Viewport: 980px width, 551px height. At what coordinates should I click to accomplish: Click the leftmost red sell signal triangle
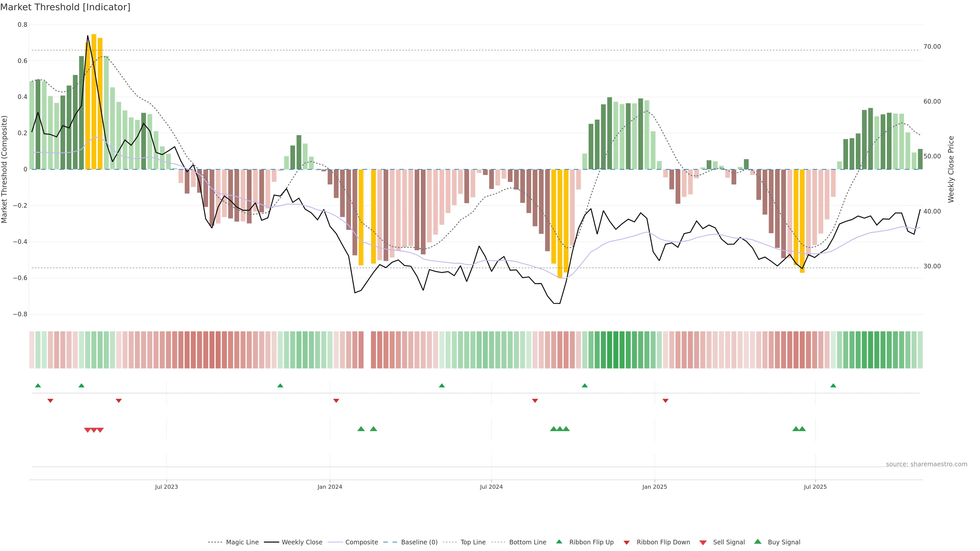[87, 430]
